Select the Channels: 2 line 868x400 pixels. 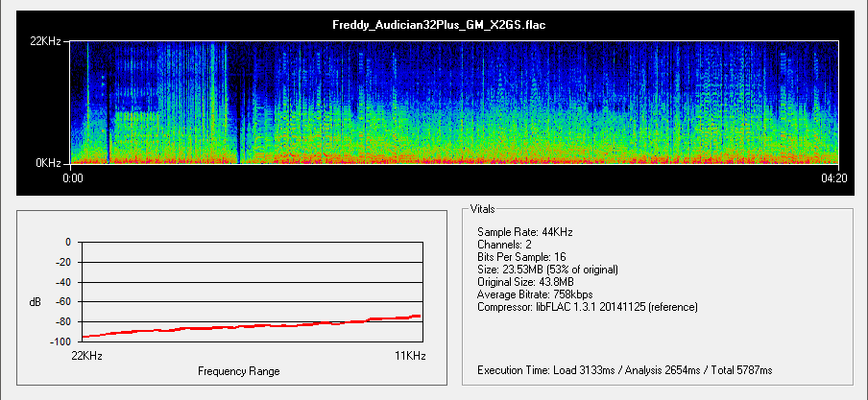pyautogui.click(x=506, y=245)
